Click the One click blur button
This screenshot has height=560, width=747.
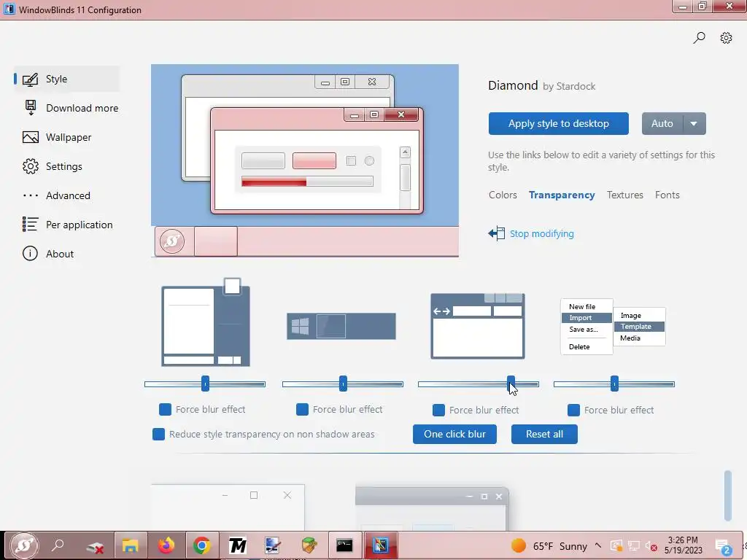click(454, 435)
